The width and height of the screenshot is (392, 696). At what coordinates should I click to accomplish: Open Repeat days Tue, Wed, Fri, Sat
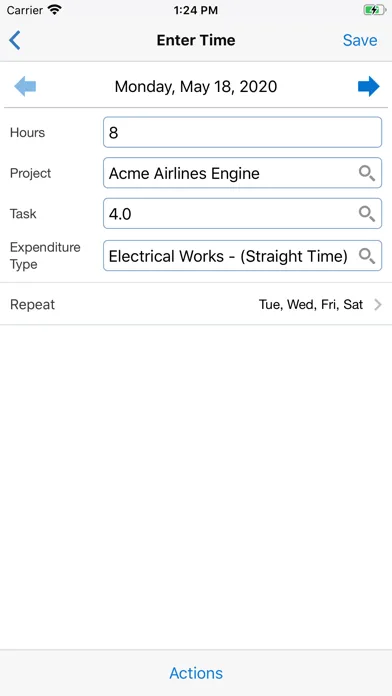(311, 304)
